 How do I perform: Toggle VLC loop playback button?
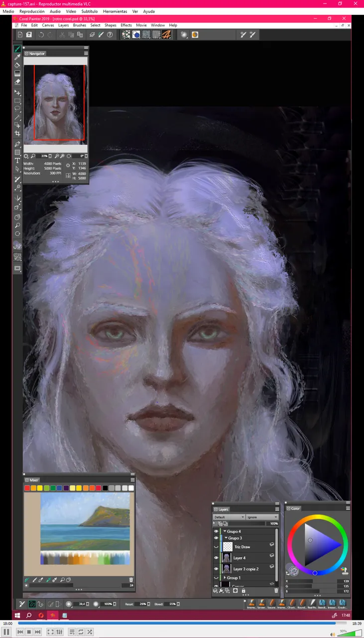click(81, 632)
